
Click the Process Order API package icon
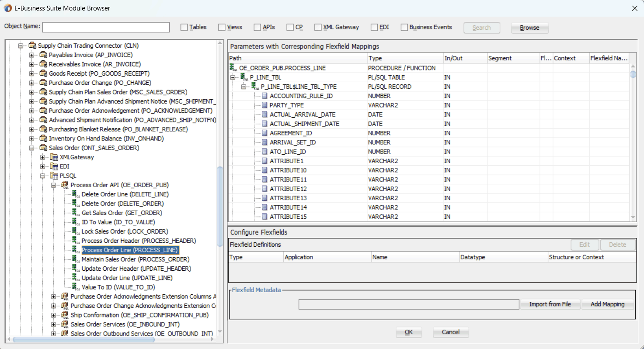[x=65, y=185]
